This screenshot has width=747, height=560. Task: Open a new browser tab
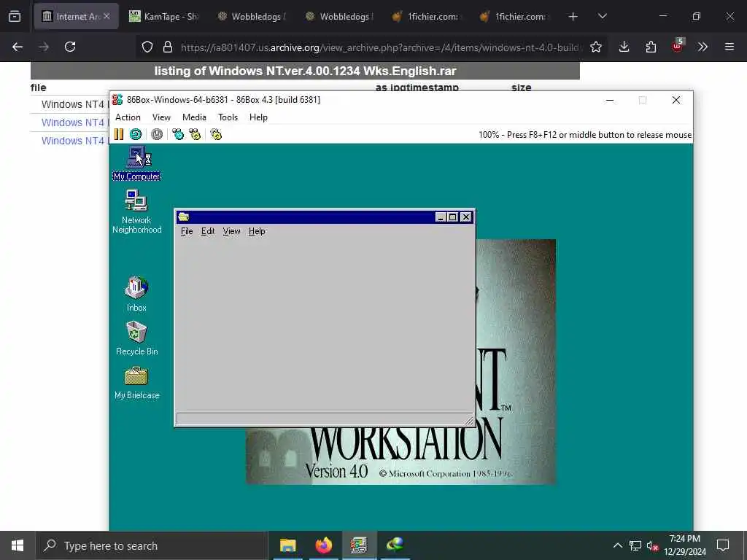573,17
